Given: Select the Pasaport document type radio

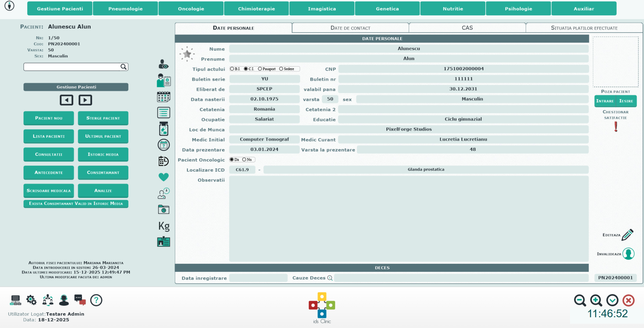Looking at the screenshot, I should click(260, 69).
